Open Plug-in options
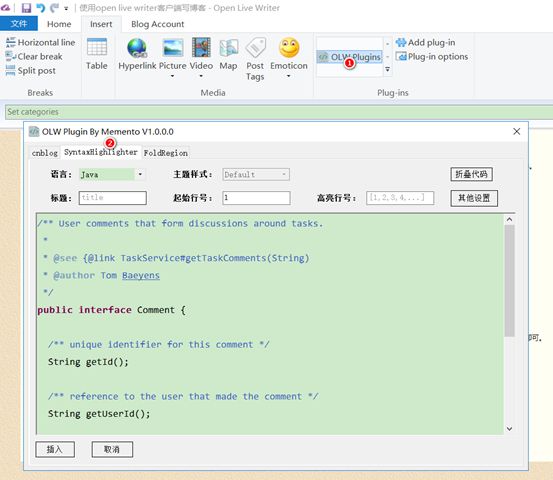 (x=432, y=56)
